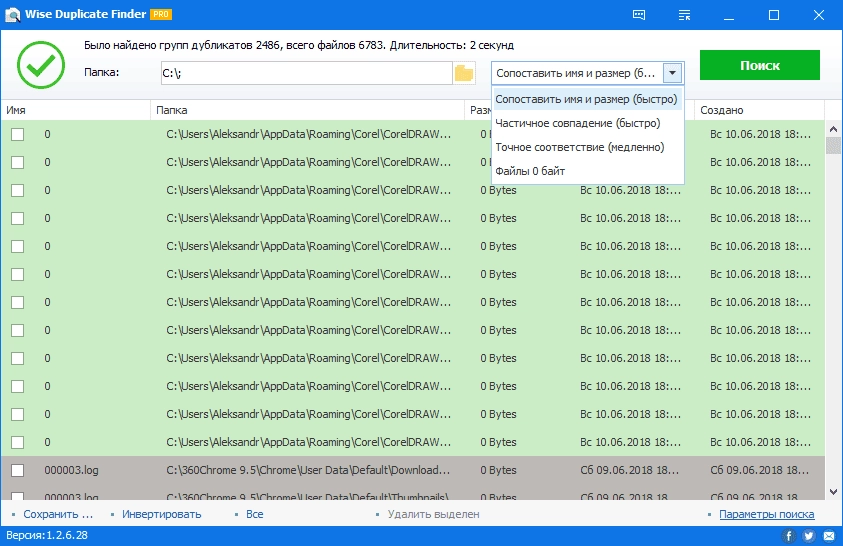Sort by the 'Имя' column header
The height and width of the screenshot is (546, 843).
(x=75, y=110)
